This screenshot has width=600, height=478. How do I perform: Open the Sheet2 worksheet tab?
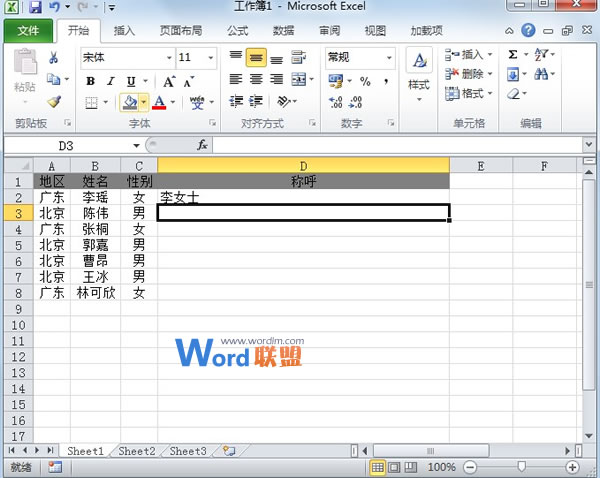pos(137,451)
